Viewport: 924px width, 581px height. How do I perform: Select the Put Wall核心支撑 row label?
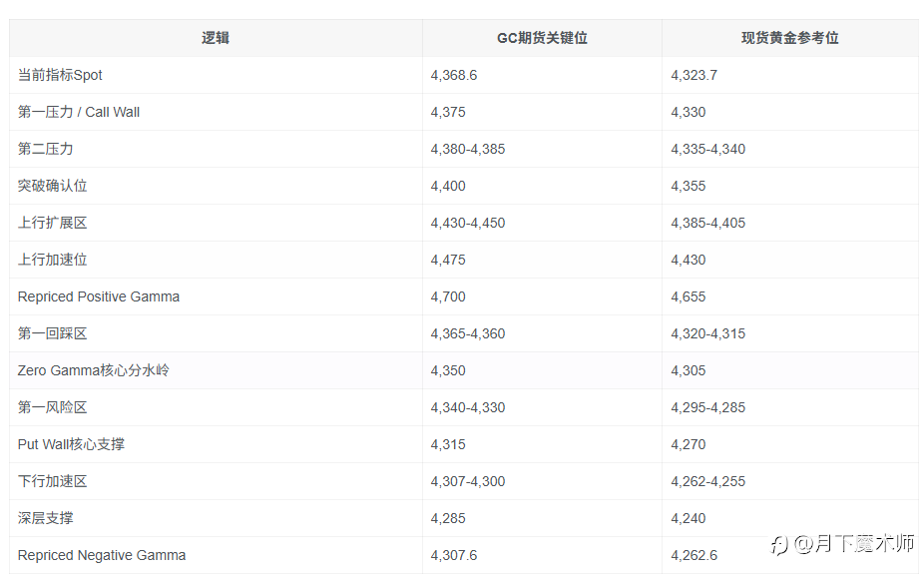point(71,444)
